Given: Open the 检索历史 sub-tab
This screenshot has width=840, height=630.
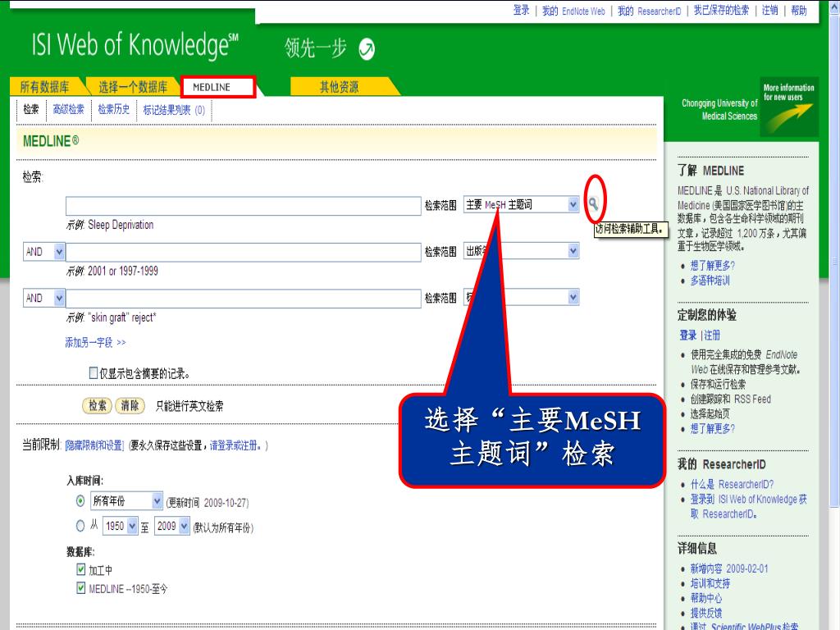Looking at the screenshot, I should (113, 109).
